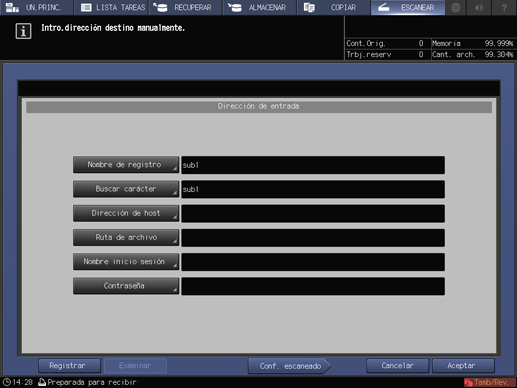Click the Registrar button

tap(69, 366)
